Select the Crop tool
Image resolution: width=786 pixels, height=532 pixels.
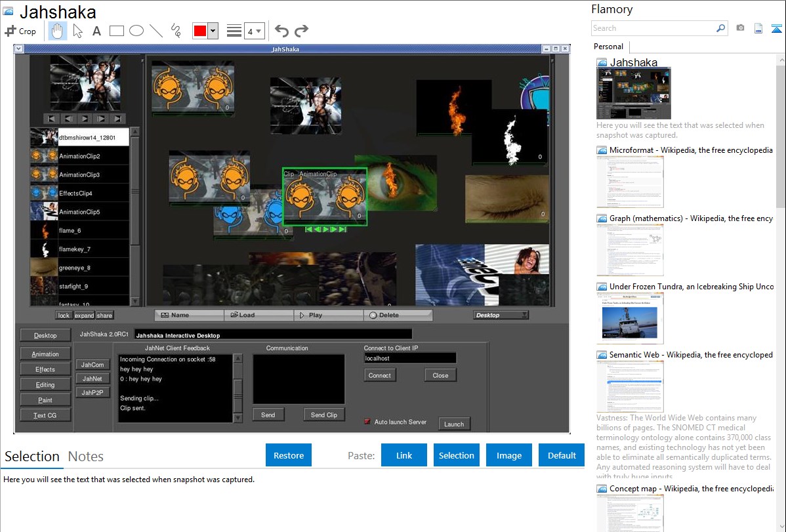coord(20,31)
